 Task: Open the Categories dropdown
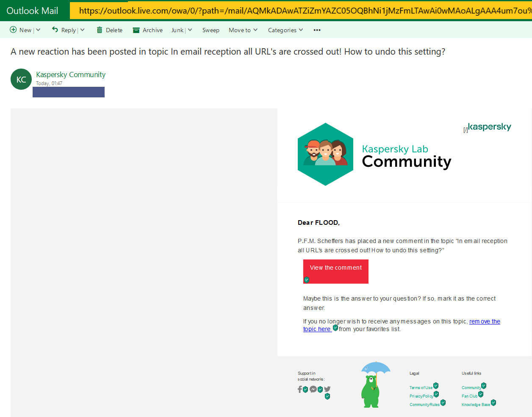point(285,30)
